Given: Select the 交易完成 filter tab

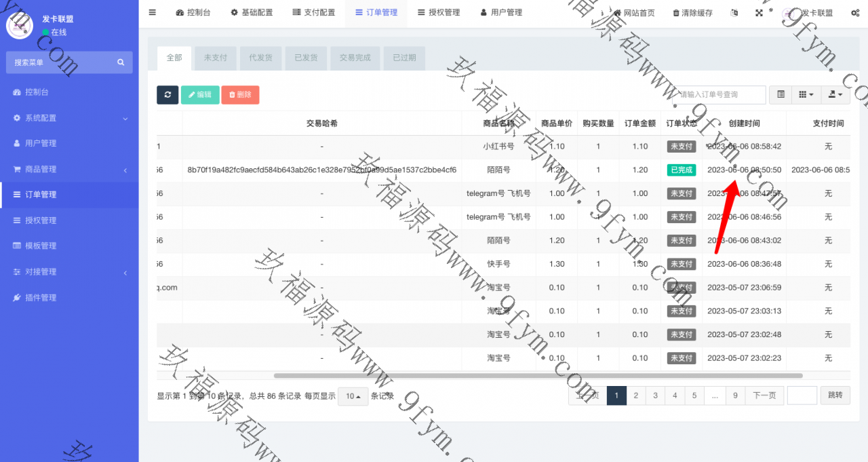Looking at the screenshot, I should 355,58.
